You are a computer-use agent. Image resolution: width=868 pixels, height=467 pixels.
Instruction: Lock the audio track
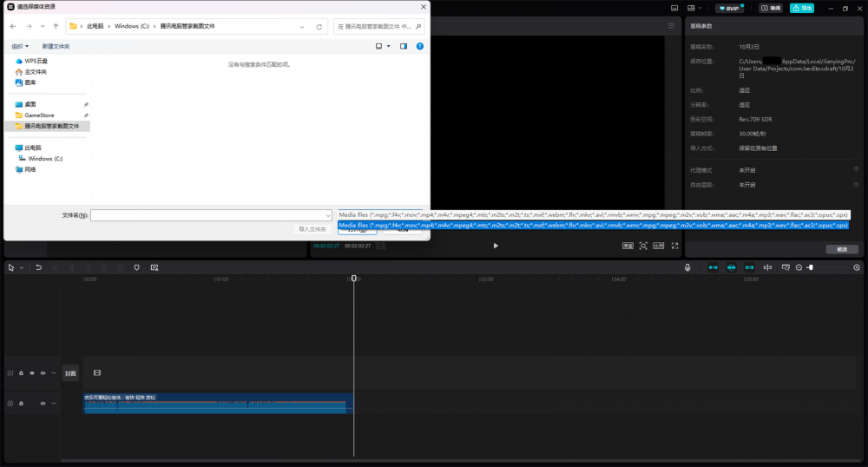click(x=21, y=404)
